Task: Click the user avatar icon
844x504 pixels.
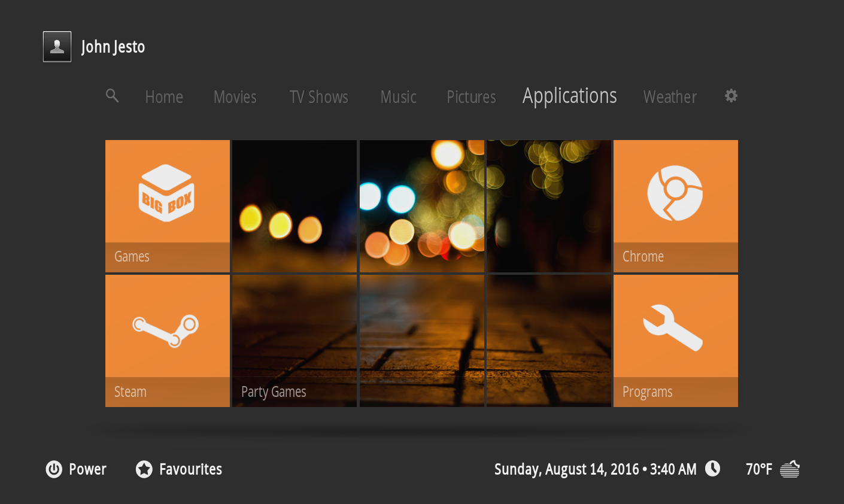Action: (x=57, y=47)
